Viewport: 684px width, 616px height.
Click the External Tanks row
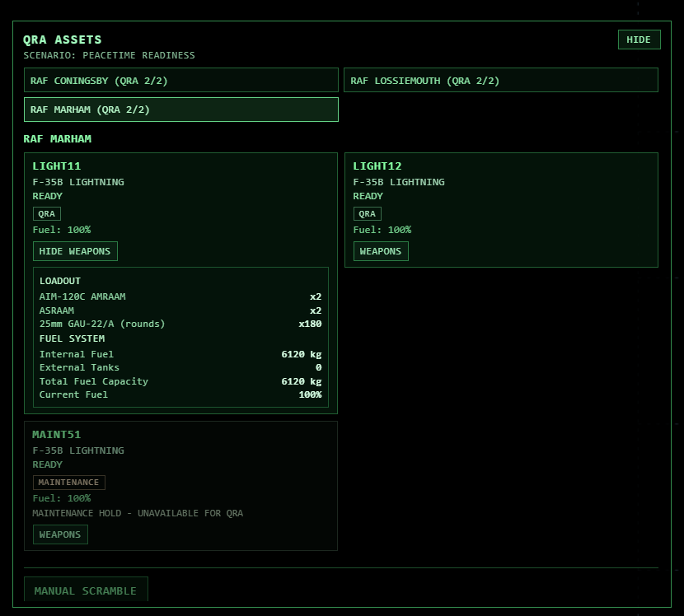point(180,367)
